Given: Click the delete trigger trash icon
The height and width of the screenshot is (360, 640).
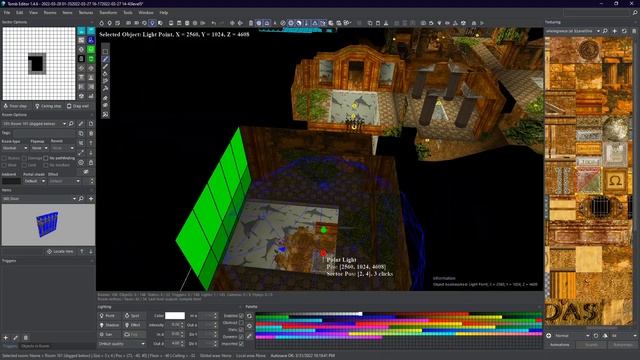Looking at the screenshot, I should point(25,338).
